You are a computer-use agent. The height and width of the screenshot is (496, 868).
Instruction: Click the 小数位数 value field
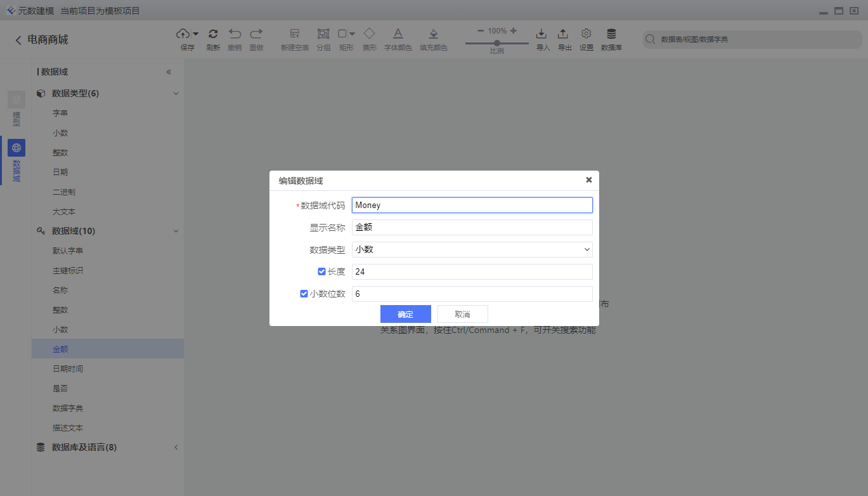tap(472, 294)
